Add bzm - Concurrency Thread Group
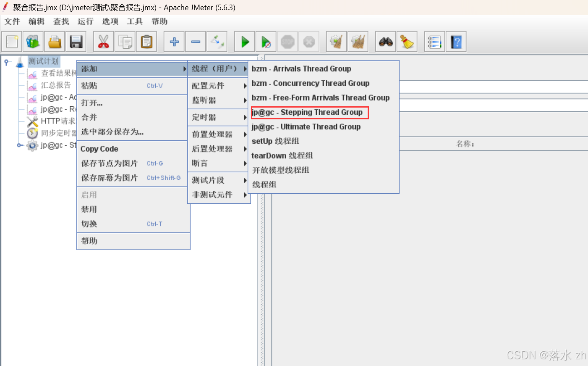The image size is (588, 366). 324,83
